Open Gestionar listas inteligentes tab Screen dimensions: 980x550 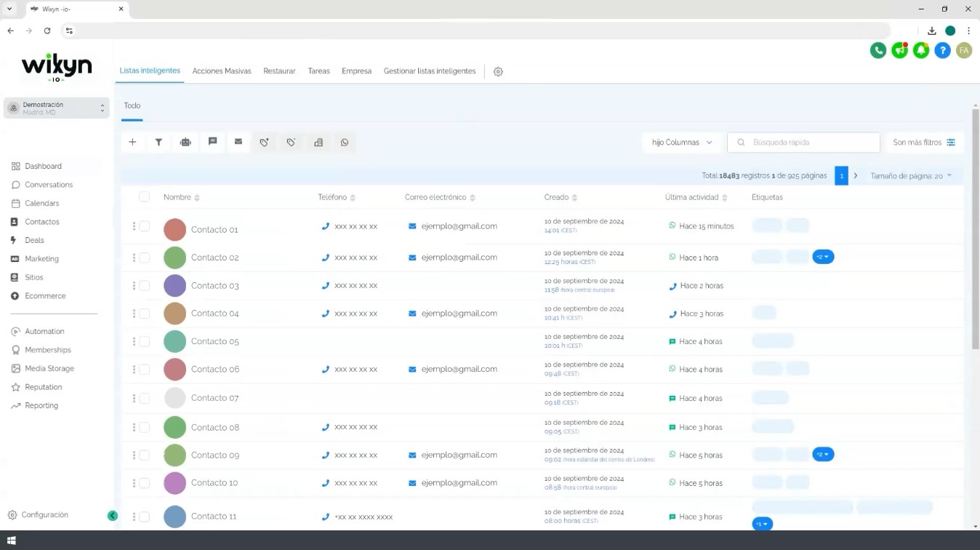click(430, 71)
